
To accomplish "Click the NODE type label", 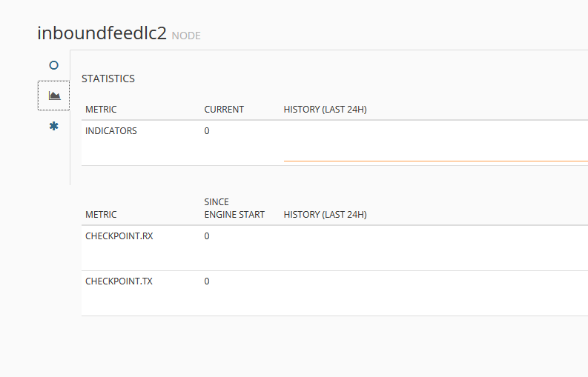I will [186, 36].
